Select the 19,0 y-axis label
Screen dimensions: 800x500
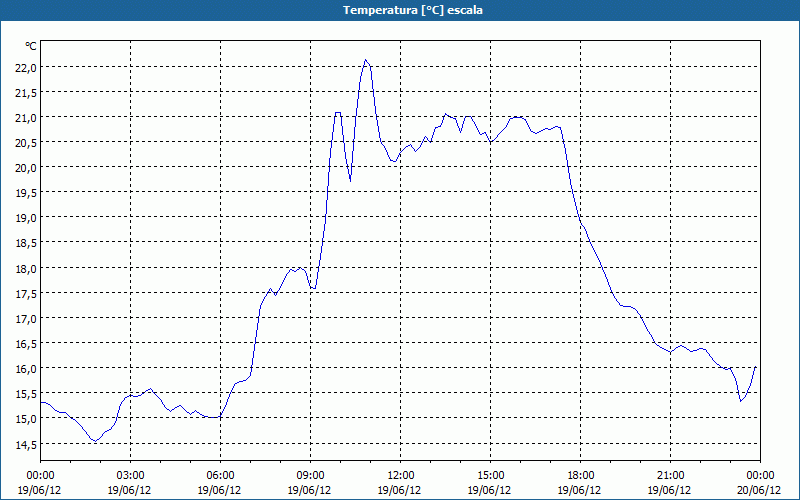(x=25, y=218)
